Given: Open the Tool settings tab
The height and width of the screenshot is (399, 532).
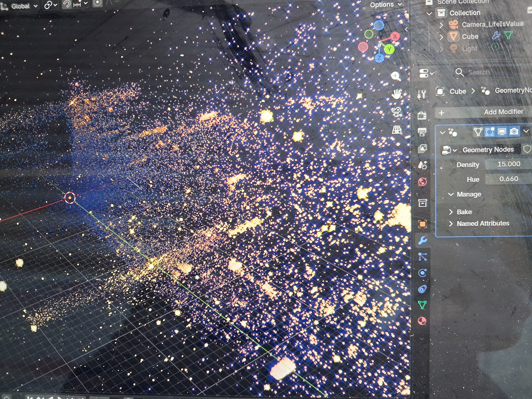Looking at the screenshot, I should coord(422,94).
